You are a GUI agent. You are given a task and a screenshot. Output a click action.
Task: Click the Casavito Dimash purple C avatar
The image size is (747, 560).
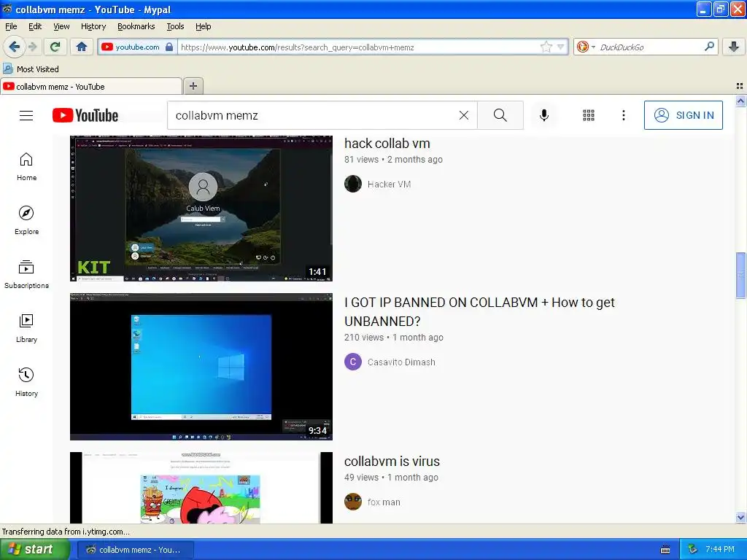point(353,362)
